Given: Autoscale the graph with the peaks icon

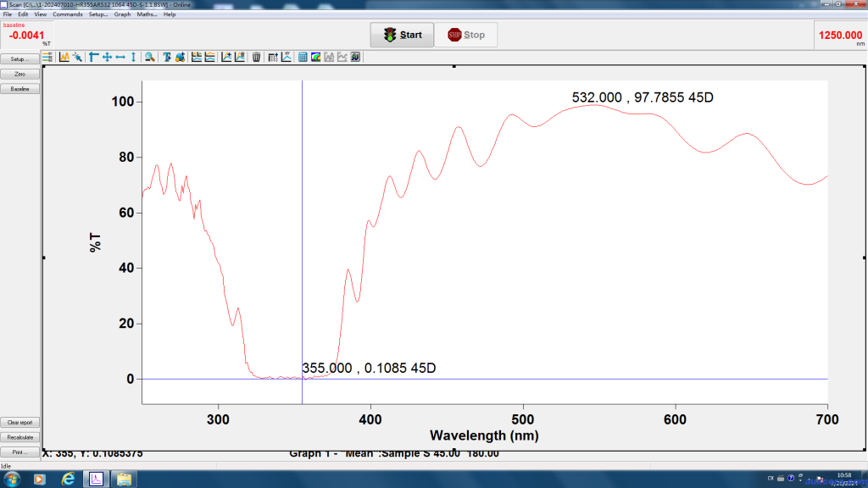Looking at the screenshot, I should click(x=64, y=58).
